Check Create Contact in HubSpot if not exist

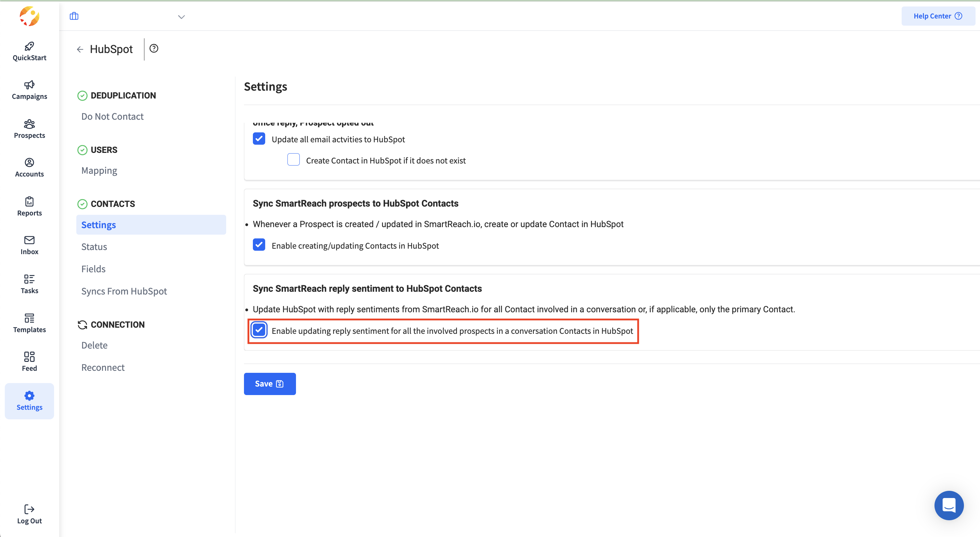pyautogui.click(x=293, y=160)
